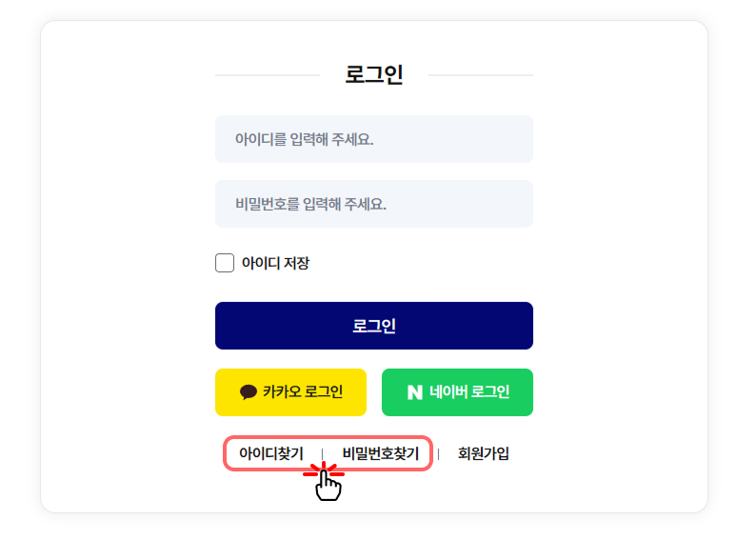Click the hand pointer cursor graphic
Screen dimensions: 756x540
pyautogui.click(x=328, y=484)
